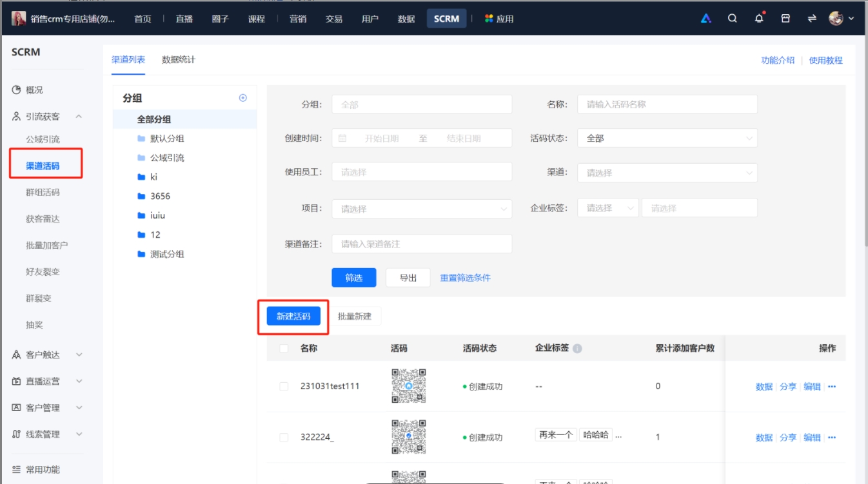Open the 活码状态 dropdown showing 全部

click(667, 137)
